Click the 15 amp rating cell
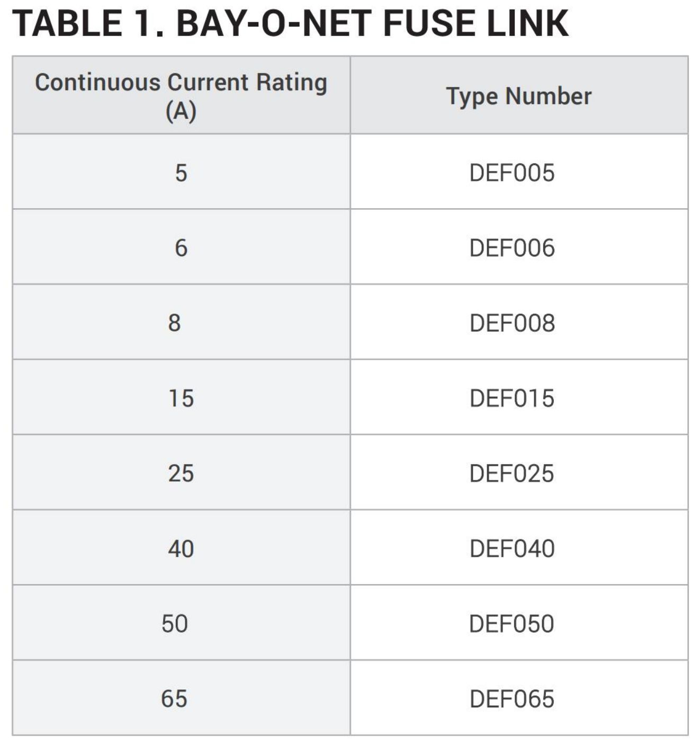 coord(181,398)
